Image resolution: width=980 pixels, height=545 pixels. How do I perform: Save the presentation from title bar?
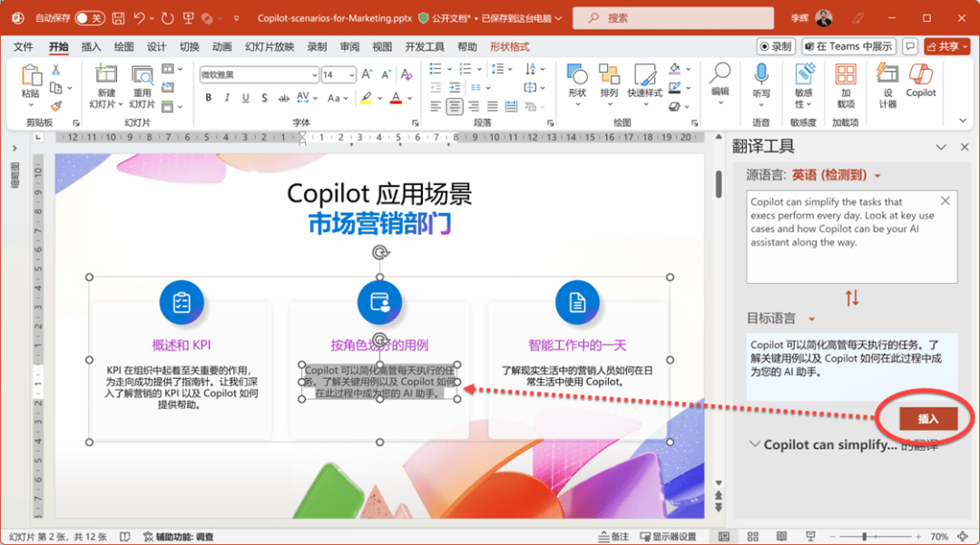point(118,18)
